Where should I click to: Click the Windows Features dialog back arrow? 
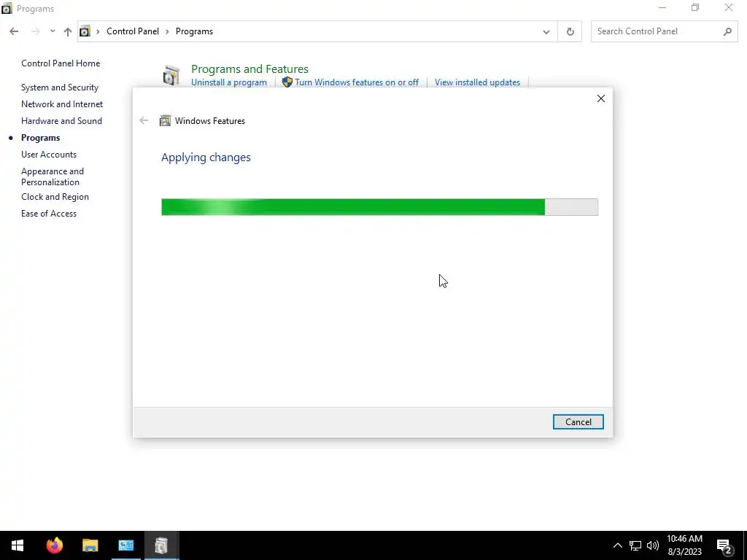144,121
